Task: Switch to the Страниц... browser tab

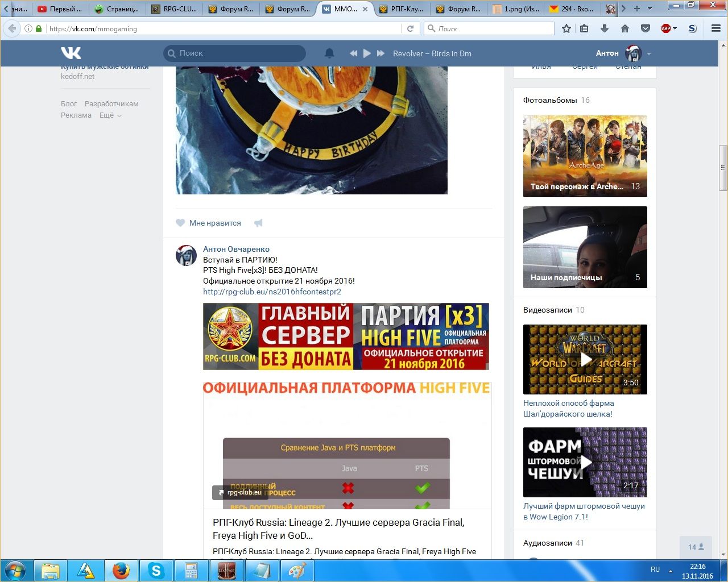Action: pos(117,9)
